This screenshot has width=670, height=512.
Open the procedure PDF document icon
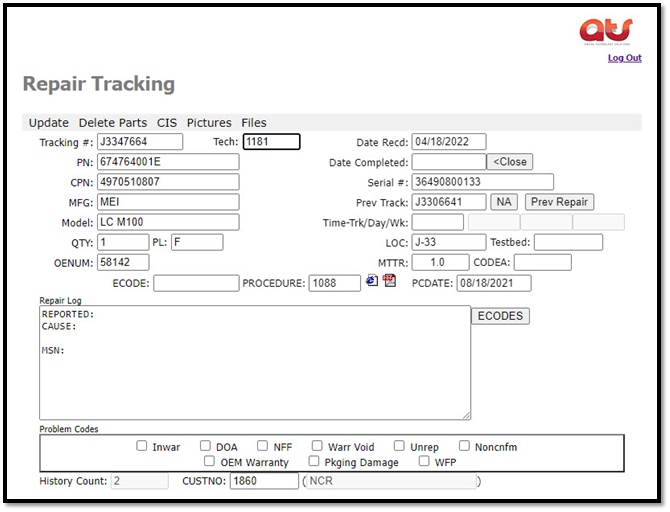click(x=389, y=281)
